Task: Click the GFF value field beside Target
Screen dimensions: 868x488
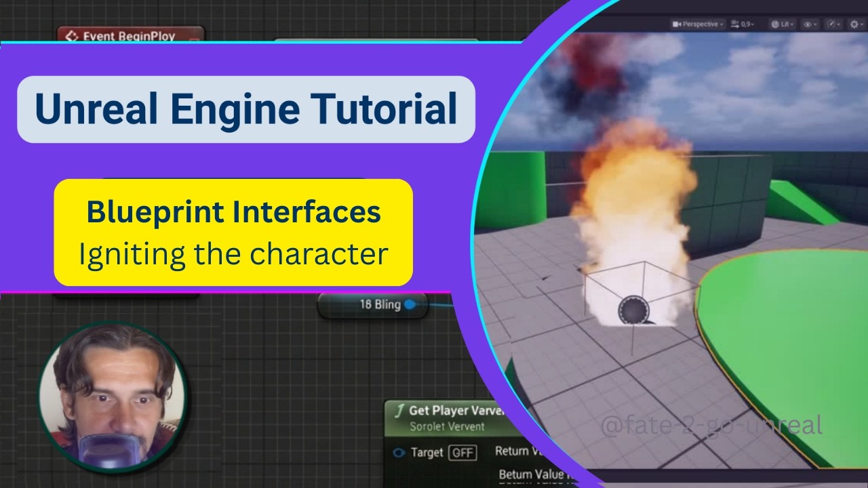Action: point(463,453)
